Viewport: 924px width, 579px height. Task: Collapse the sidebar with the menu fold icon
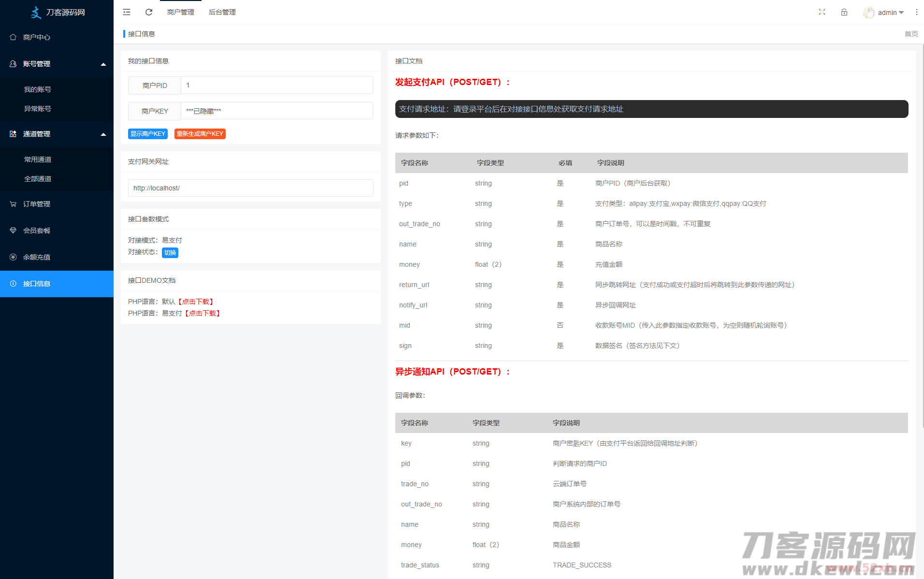click(x=127, y=12)
